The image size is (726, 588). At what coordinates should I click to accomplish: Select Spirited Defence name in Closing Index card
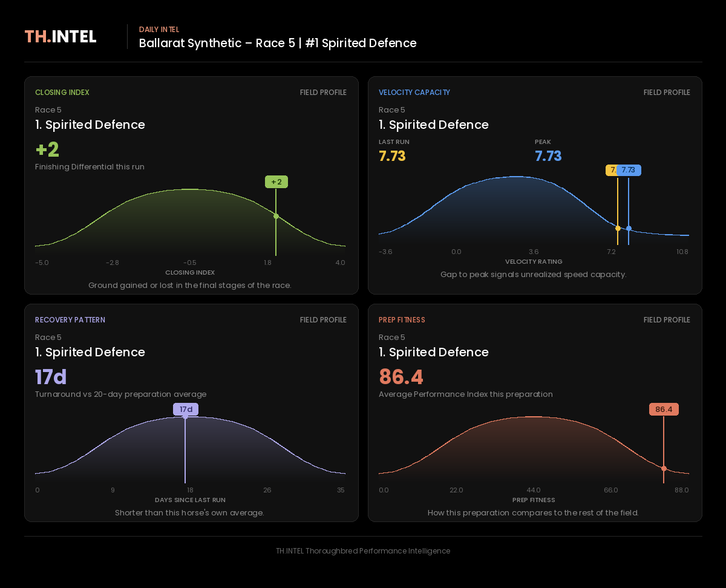point(90,125)
